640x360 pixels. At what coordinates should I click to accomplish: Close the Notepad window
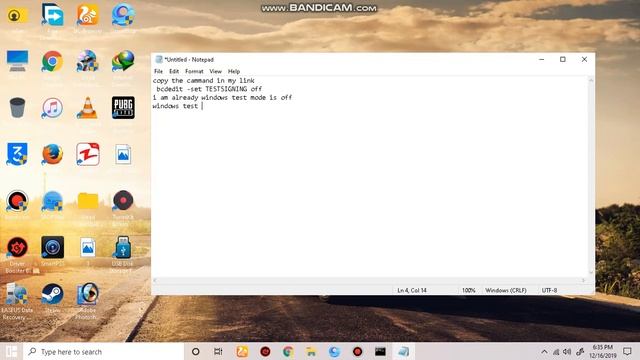584,59
